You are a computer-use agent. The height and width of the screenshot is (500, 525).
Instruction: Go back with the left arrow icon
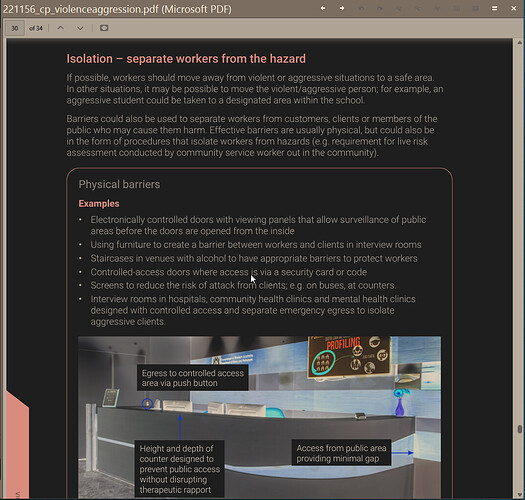323,8
